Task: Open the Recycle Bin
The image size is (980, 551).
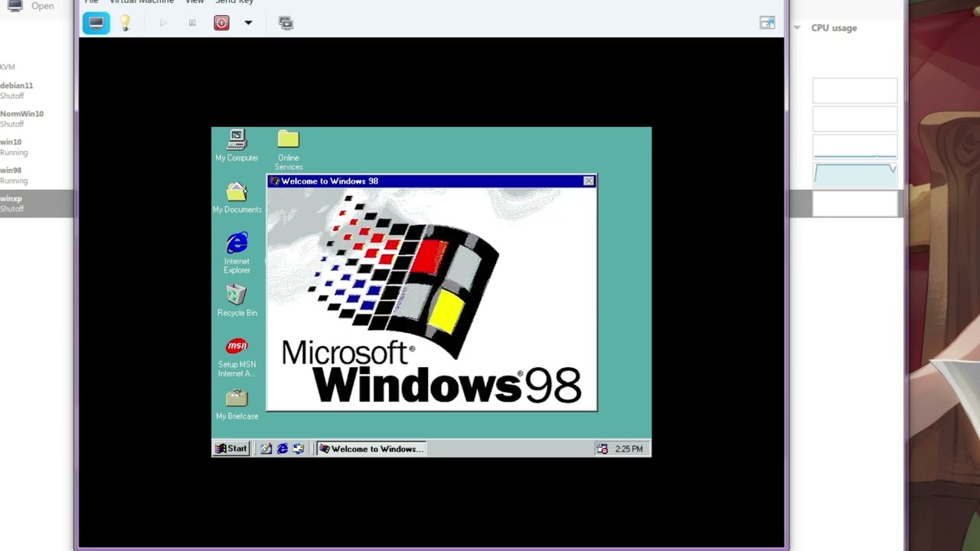Action: pyautogui.click(x=237, y=301)
